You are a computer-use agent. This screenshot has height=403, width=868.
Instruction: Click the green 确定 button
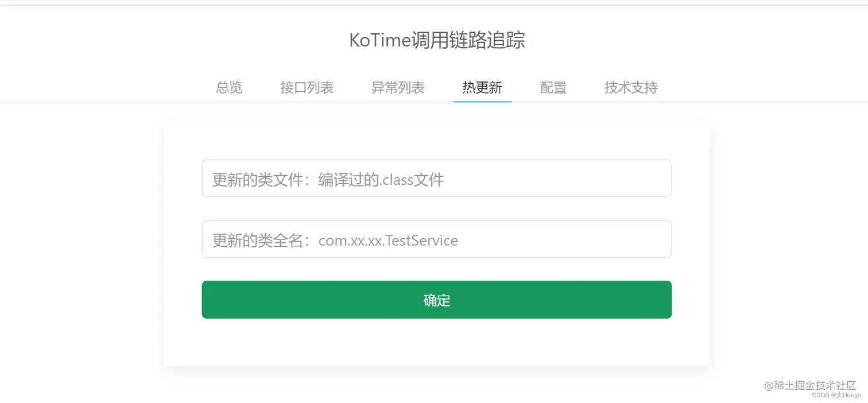[x=437, y=300]
